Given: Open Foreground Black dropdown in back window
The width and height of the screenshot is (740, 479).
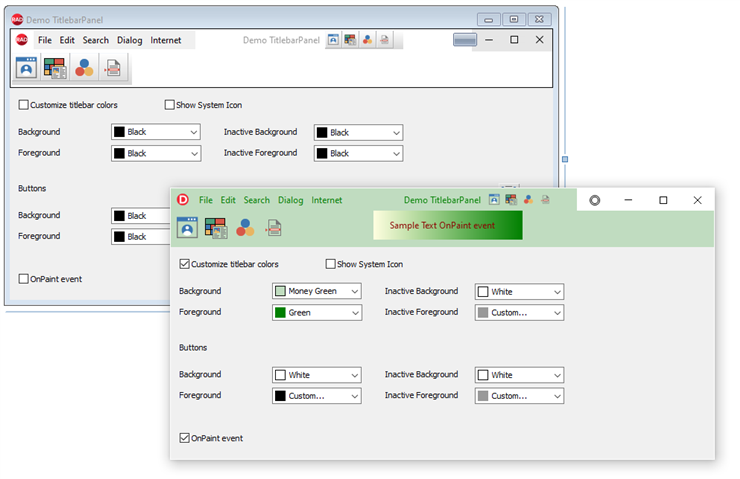Looking at the screenshot, I should pyautogui.click(x=156, y=153).
